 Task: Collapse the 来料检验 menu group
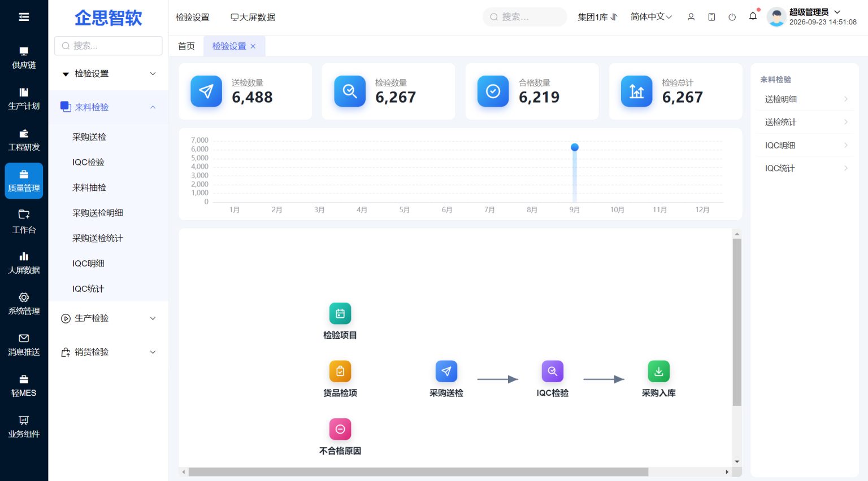tap(108, 107)
